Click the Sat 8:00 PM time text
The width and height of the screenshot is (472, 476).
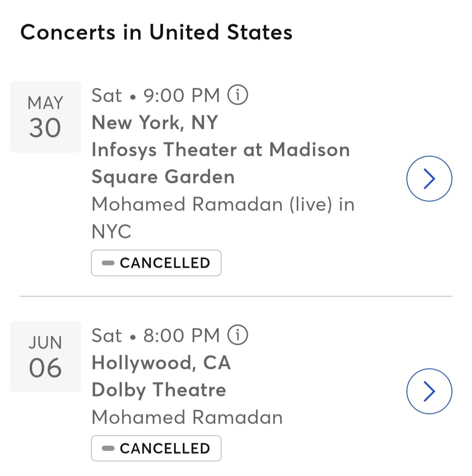click(x=156, y=335)
